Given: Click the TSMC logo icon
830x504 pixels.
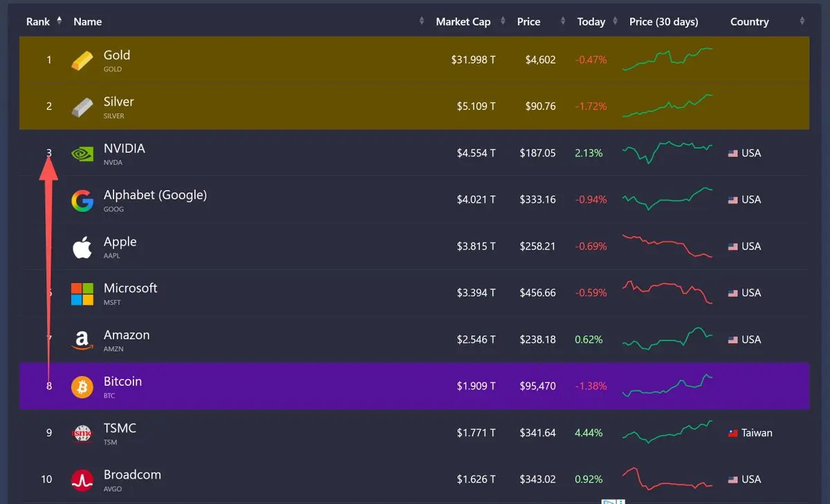Looking at the screenshot, I should coord(82,433).
